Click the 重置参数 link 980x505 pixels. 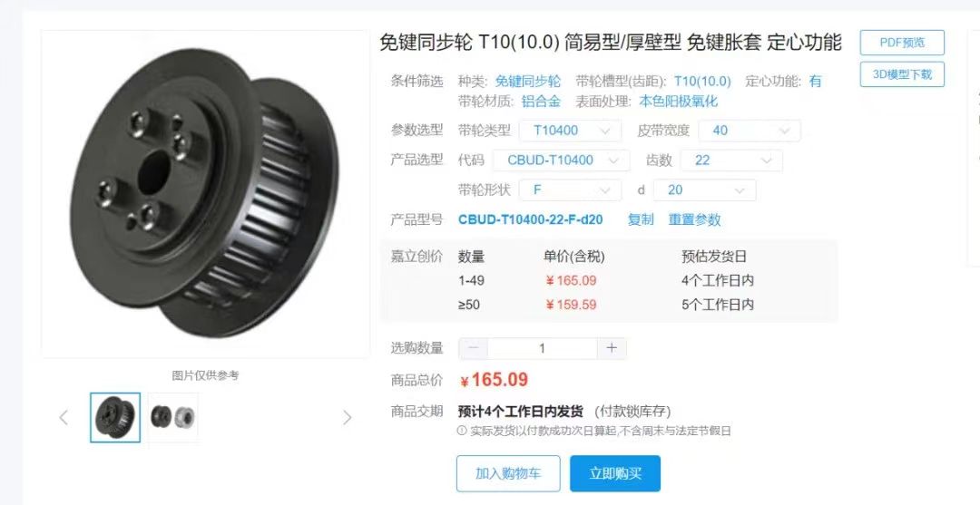coord(694,219)
